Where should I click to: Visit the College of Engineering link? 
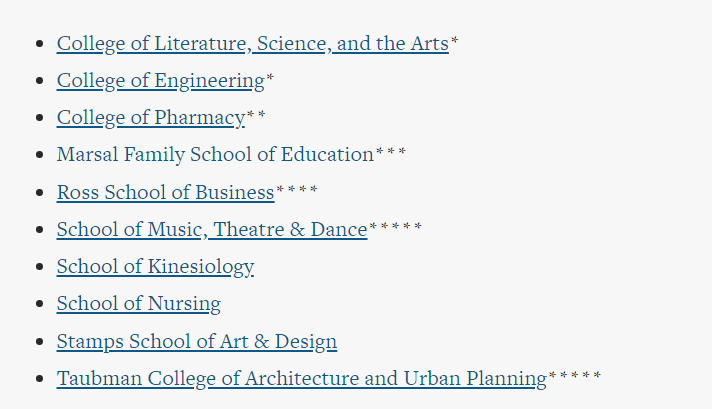click(161, 81)
